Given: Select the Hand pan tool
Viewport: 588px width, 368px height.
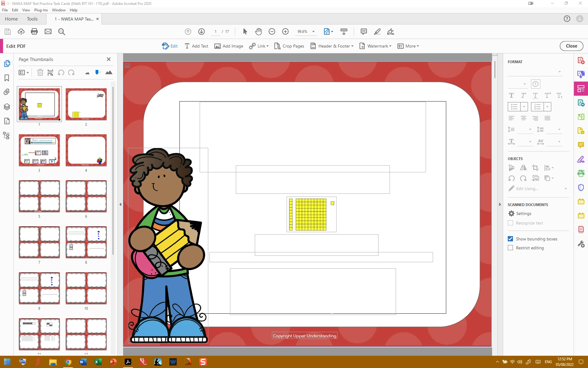Looking at the screenshot, I should click(x=258, y=32).
